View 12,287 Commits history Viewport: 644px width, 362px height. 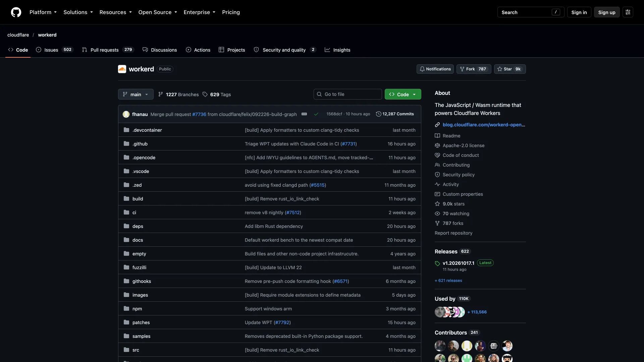pyautogui.click(x=395, y=114)
